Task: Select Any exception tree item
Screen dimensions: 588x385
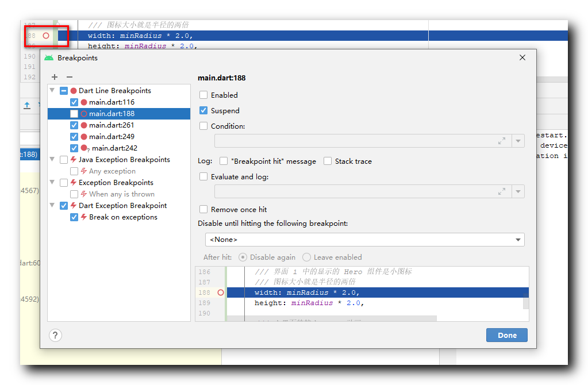Action: 112,171
